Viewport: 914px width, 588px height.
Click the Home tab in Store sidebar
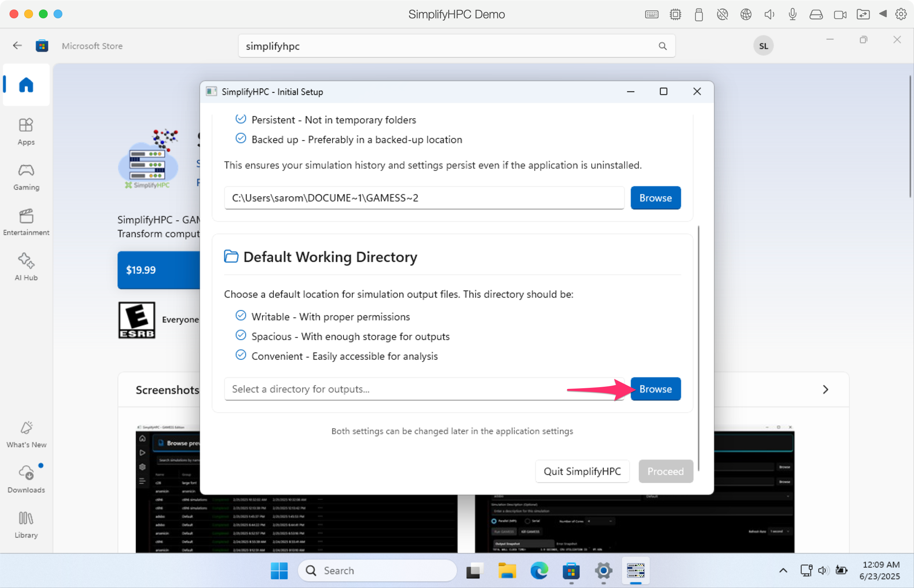26,85
